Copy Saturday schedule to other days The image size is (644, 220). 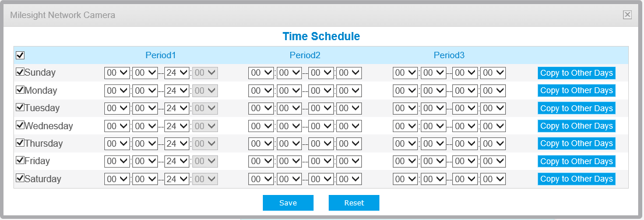point(576,179)
